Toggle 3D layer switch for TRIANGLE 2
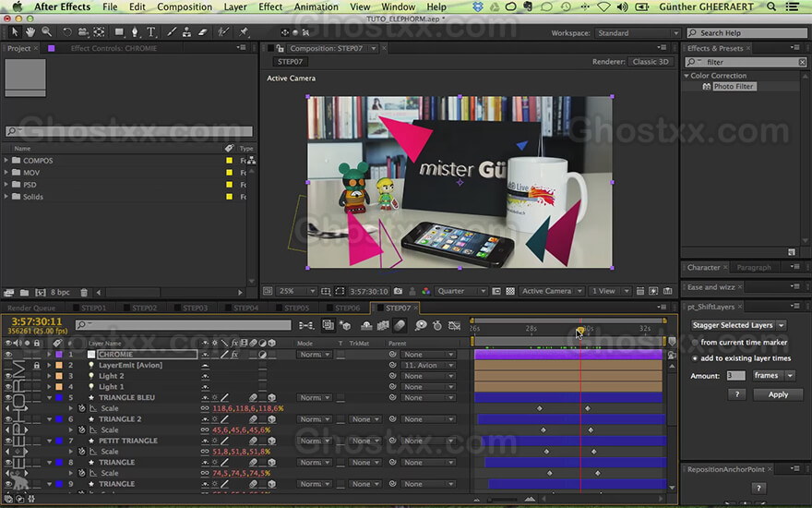 click(x=271, y=419)
